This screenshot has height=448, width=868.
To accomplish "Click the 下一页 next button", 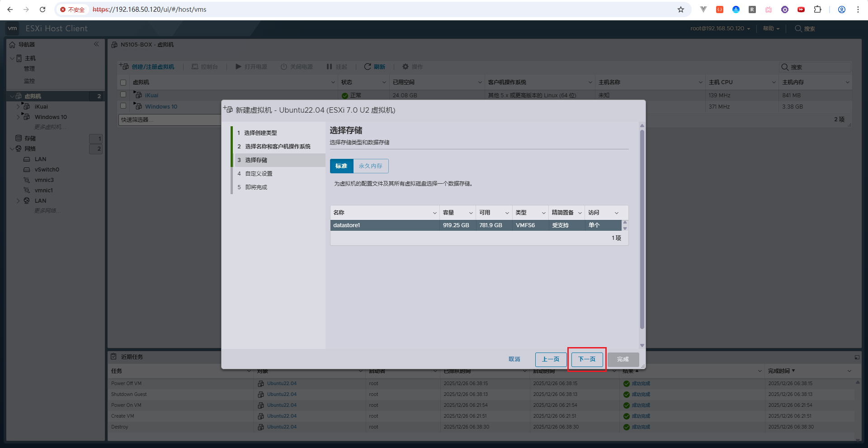I will [x=587, y=359].
